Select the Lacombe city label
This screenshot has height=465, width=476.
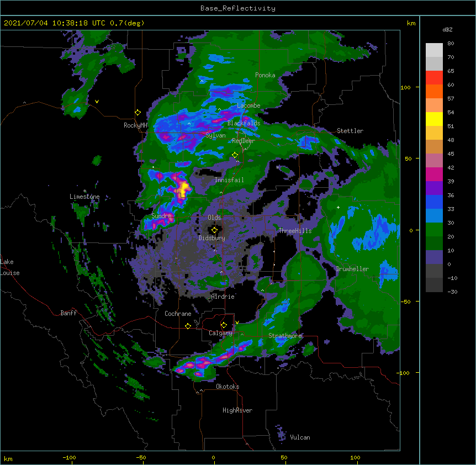click(x=248, y=105)
